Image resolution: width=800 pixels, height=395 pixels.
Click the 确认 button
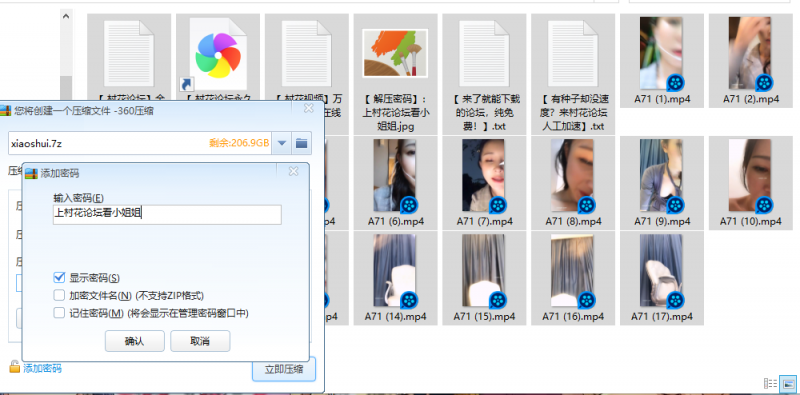135,341
